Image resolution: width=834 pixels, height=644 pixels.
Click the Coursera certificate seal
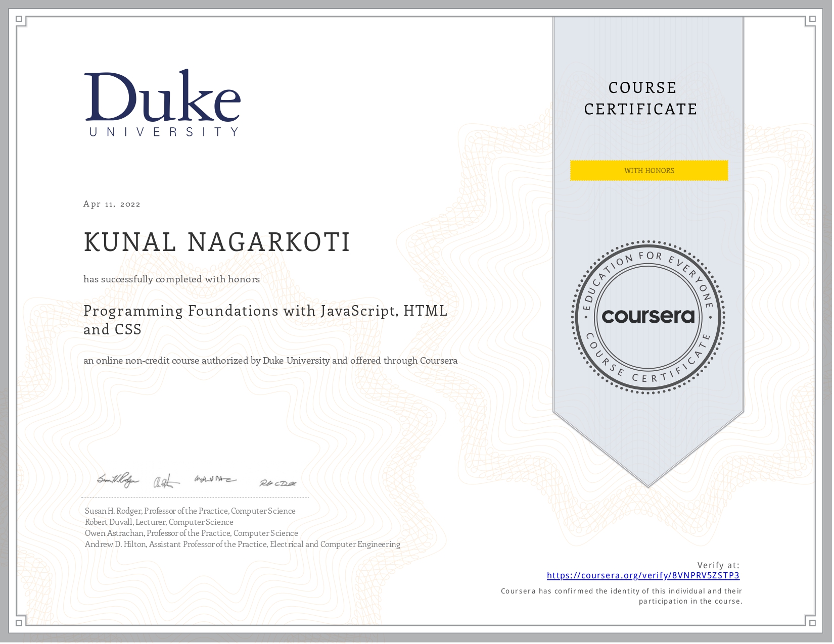pos(648,317)
